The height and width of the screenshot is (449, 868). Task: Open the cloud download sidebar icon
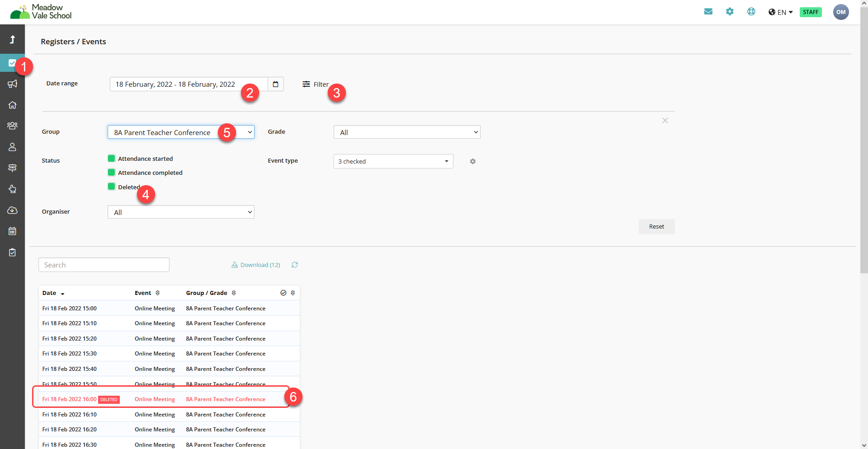[12, 210]
